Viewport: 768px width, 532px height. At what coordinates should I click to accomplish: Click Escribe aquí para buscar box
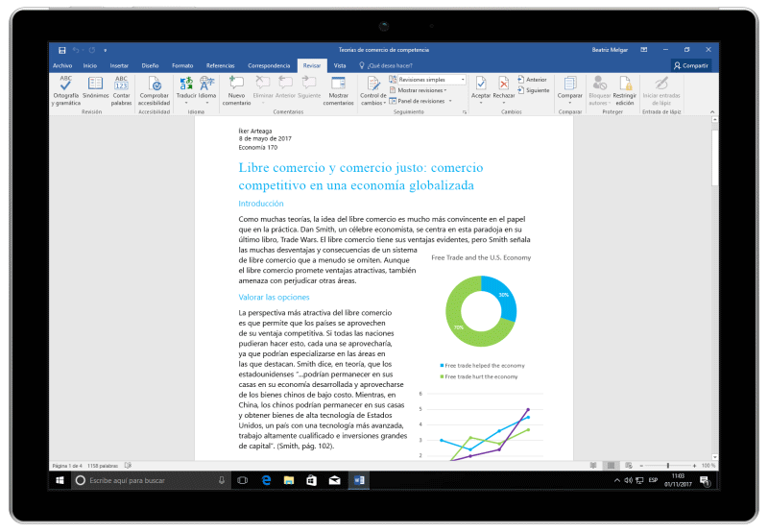point(150,480)
